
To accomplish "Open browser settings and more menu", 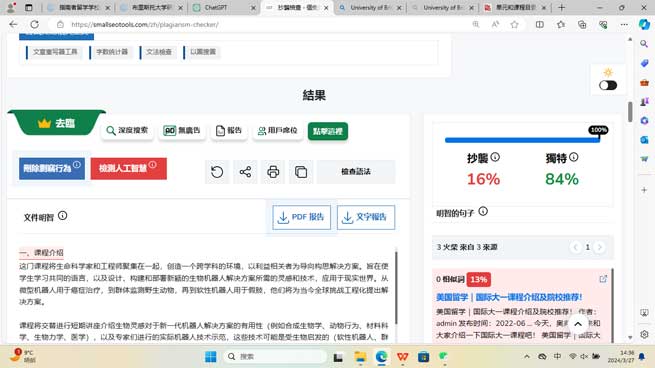I will pos(624,24).
